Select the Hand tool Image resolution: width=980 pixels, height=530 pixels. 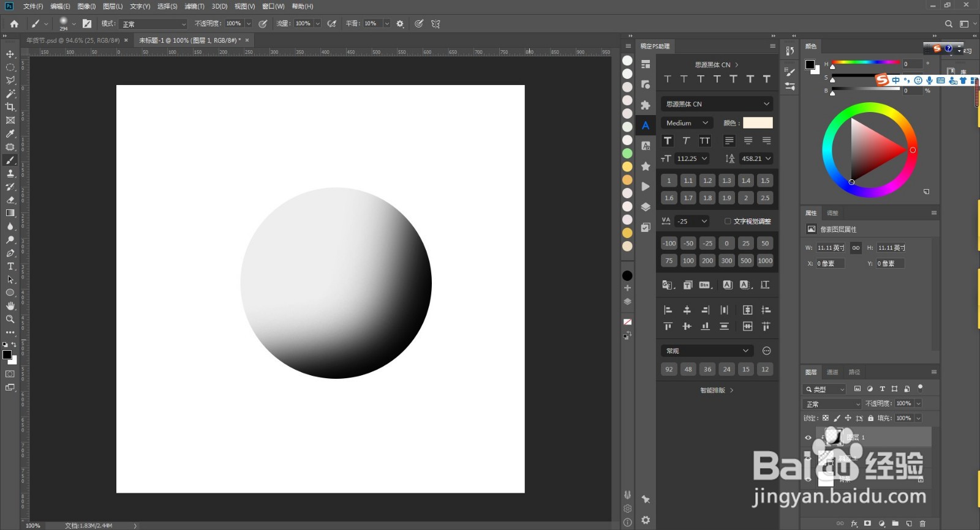click(10, 306)
